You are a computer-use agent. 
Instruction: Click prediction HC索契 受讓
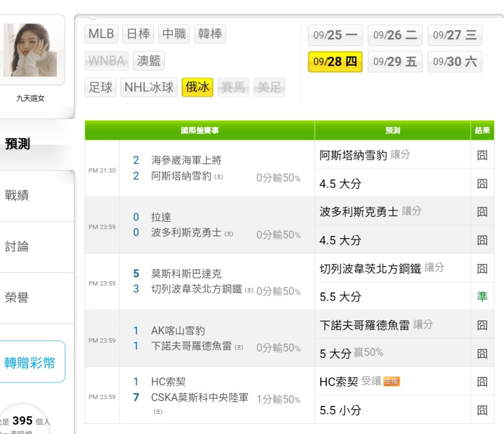coord(351,381)
